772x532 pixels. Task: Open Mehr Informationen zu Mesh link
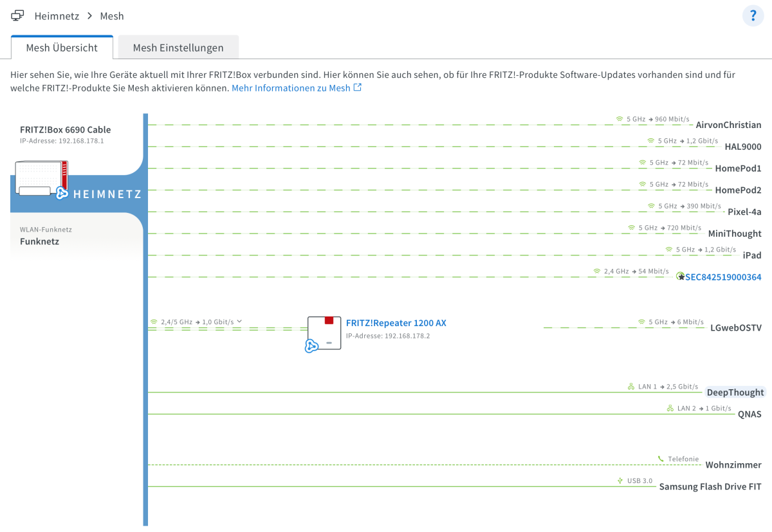(291, 88)
